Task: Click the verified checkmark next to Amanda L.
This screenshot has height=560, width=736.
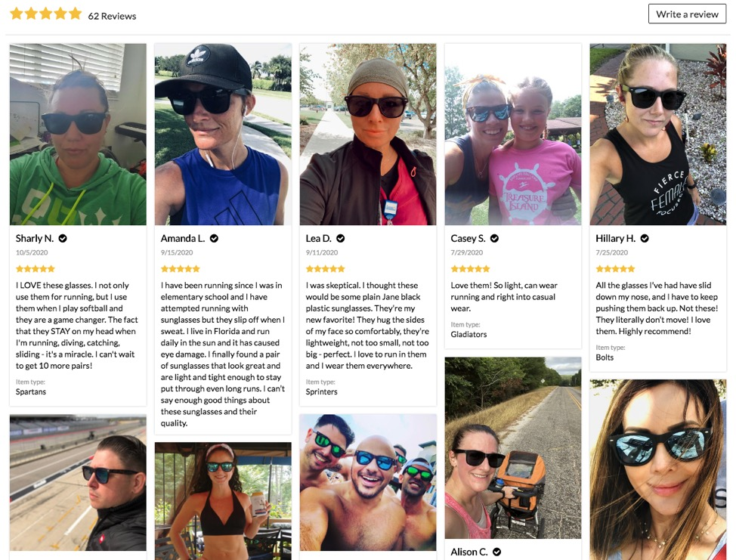Action: 214,239
